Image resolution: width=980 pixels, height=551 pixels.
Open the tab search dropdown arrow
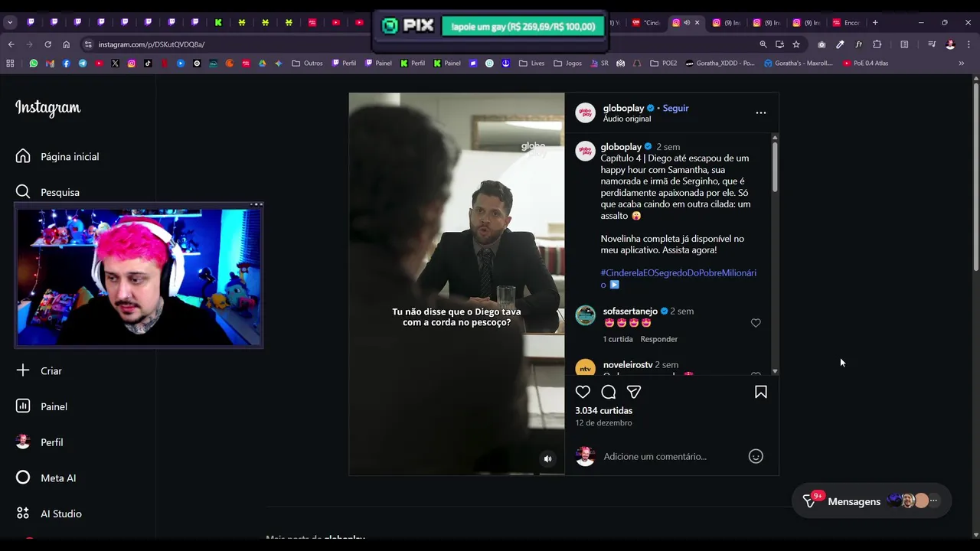pos(10,22)
